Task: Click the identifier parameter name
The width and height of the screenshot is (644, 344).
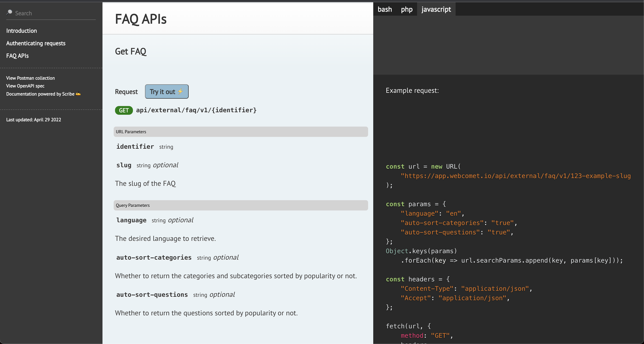Action: point(135,147)
